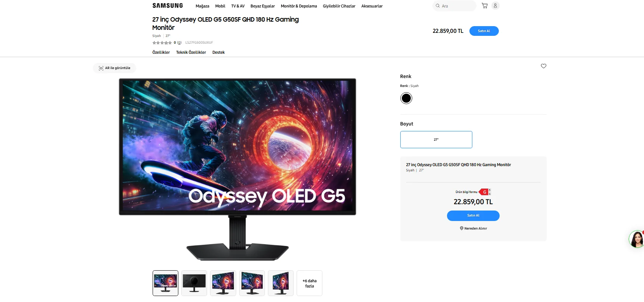The height and width of the screenshot is (302, 644).
Task: Go to the Destek tab
Action: [219, 52]
